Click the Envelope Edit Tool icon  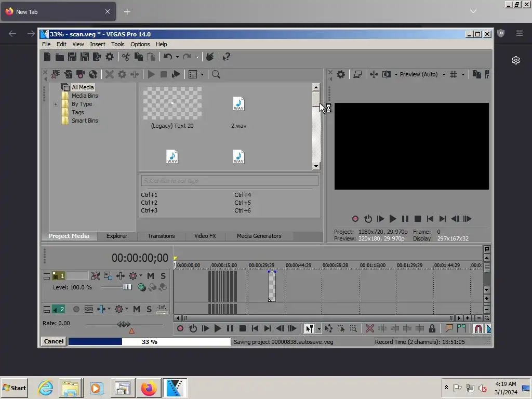[328, 328]
